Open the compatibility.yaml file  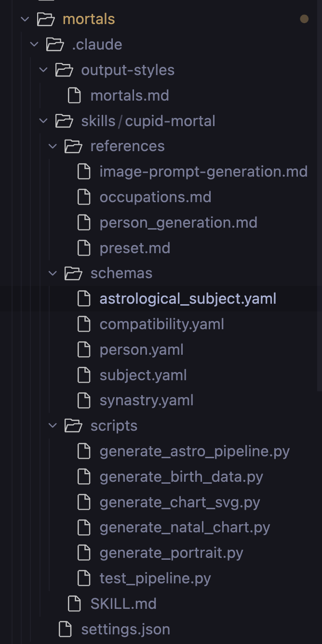(x=161, y=324)
